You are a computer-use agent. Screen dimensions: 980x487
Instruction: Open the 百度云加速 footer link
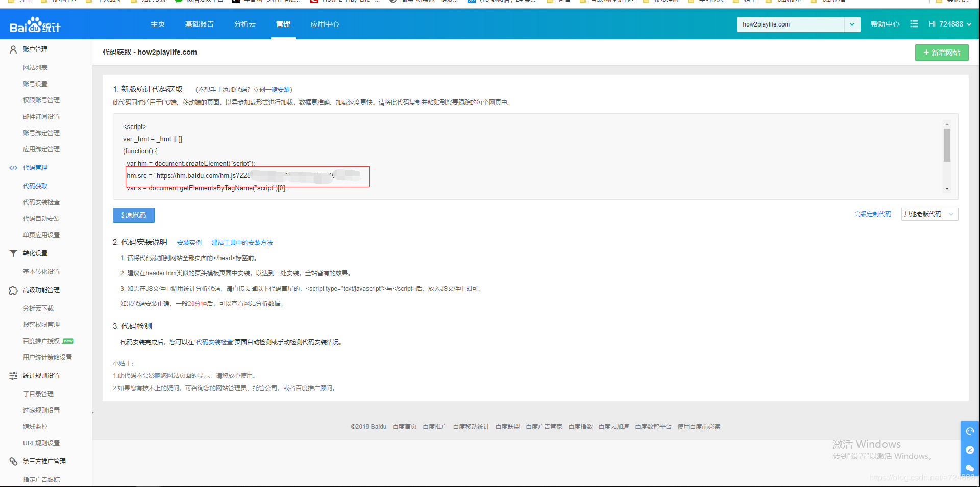(614, 427)
